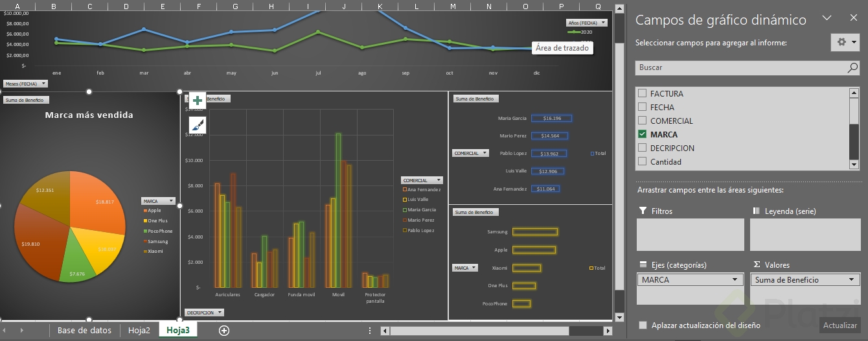Select column B header
Image resolution: width=868 pixels, height=341 pixels.
pyautogui.click(x=52, y=6)
